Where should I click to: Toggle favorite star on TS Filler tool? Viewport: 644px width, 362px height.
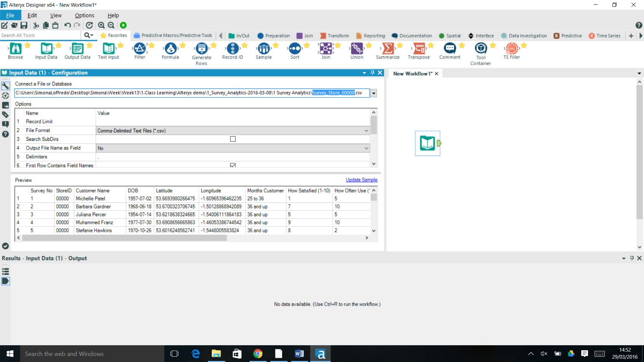(524, 46)
